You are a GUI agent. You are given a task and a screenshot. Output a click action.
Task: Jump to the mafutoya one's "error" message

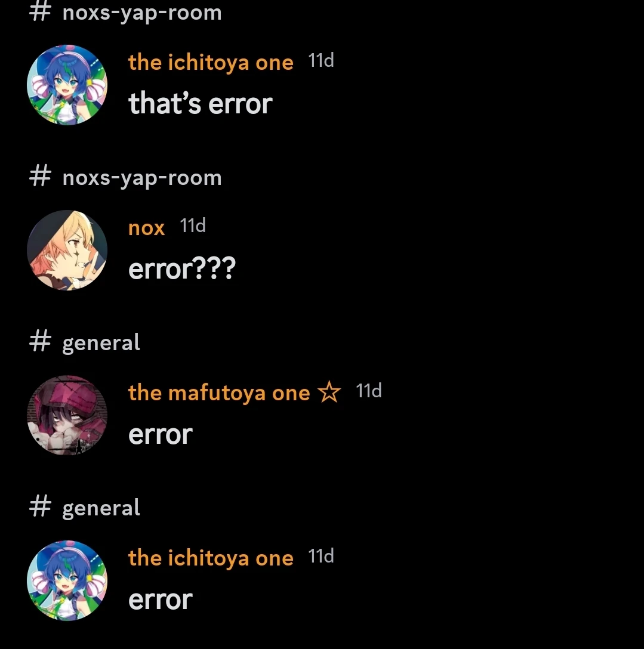click(161, 435)
